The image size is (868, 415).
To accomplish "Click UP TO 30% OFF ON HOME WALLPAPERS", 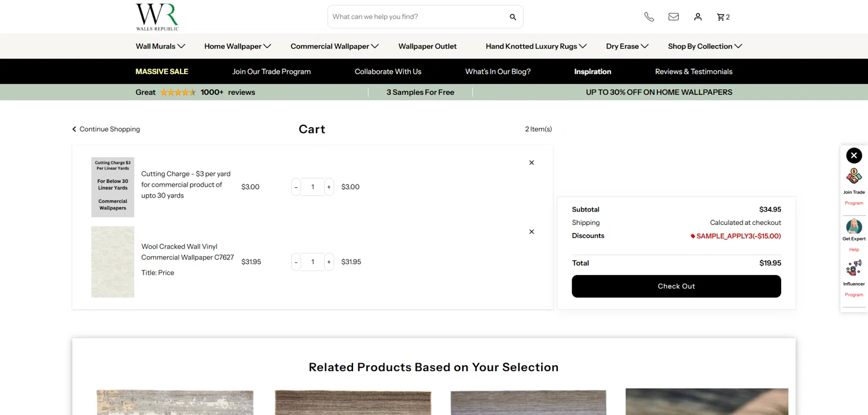I will tap(659, 92).
